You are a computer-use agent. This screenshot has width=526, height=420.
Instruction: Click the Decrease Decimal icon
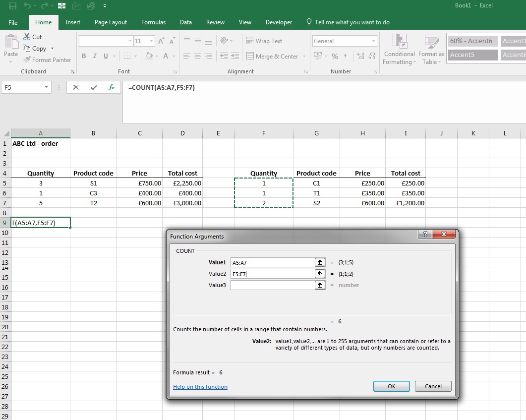click(x=372, y=56)
